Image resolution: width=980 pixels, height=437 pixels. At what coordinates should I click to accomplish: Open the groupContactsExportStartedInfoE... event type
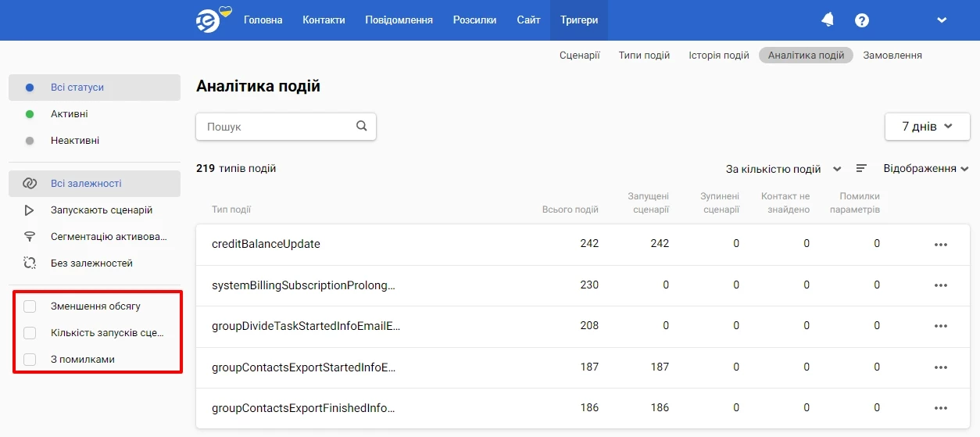(304, 367)
